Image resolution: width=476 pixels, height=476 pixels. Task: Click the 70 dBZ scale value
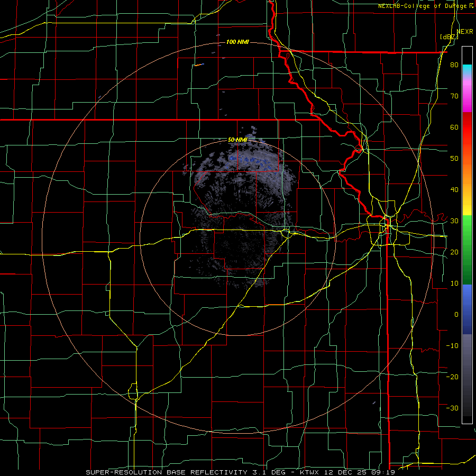454,96
